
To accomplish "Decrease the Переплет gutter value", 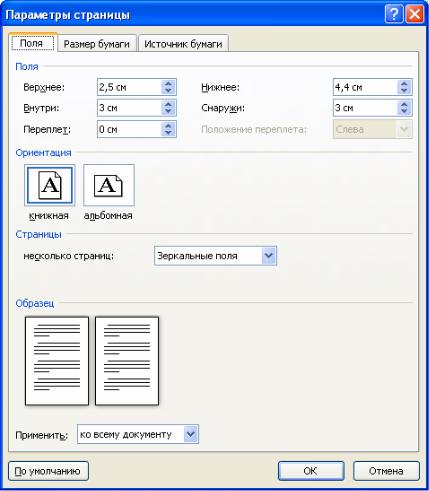I will coord(168,133).
